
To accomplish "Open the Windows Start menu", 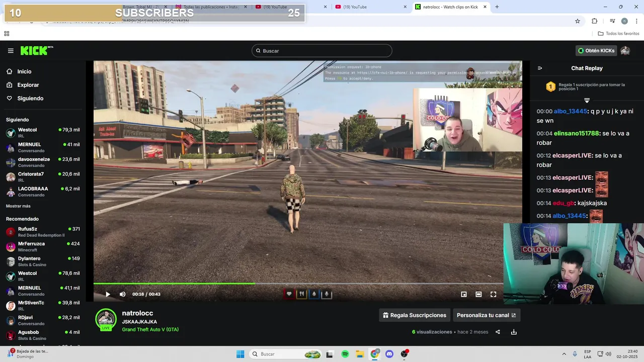I will point(240,354).
